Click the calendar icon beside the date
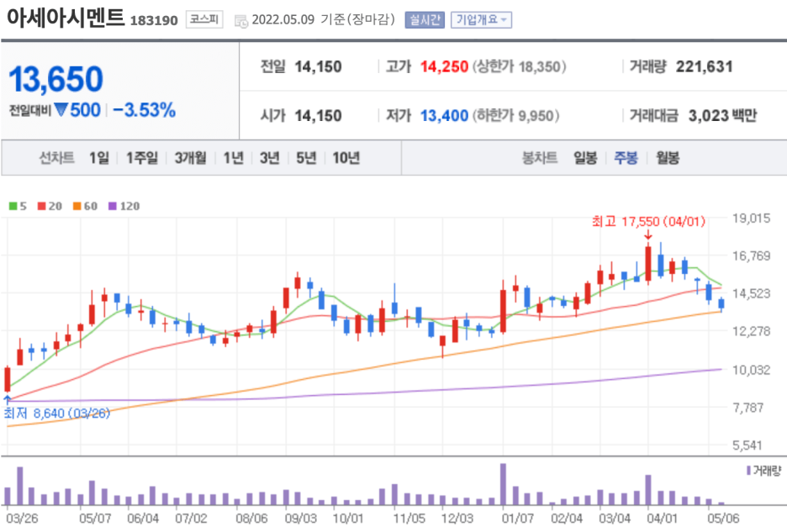 [x=241, y=21]
